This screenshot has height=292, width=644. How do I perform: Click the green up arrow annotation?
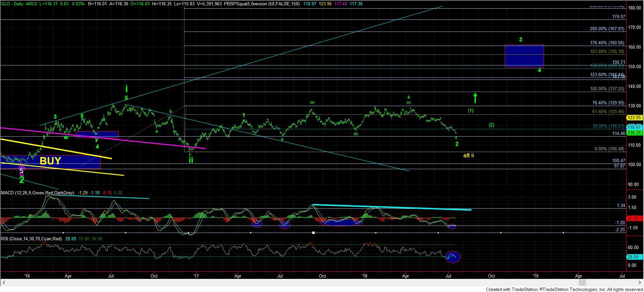[475, 98]
